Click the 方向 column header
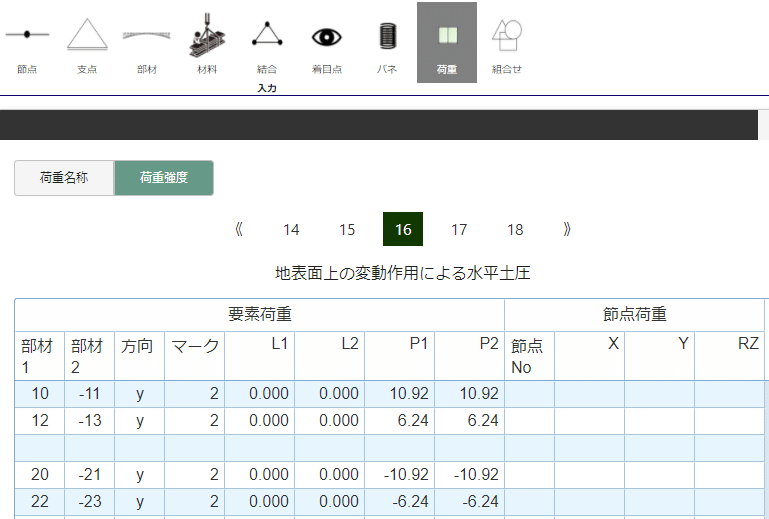The image size is (769, 519). (x=140, y=356)
